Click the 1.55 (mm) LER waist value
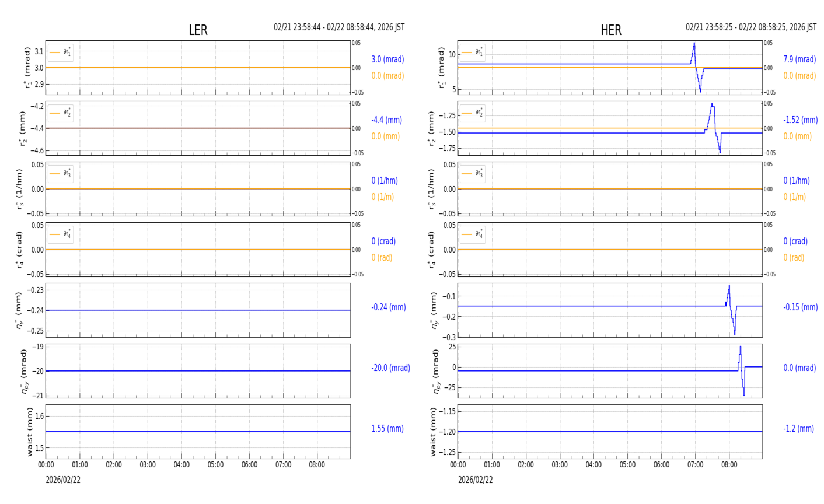Viewport: 824px width, 504px height. tap(387, 429)
